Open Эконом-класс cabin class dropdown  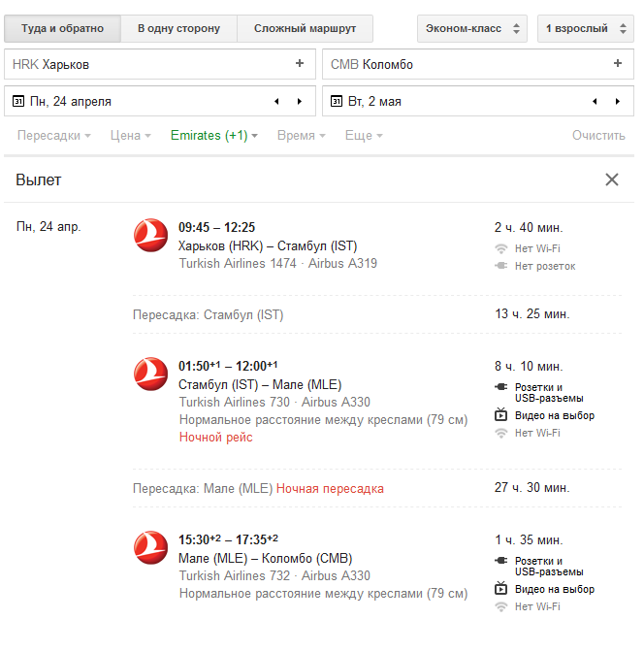point(473,28)
